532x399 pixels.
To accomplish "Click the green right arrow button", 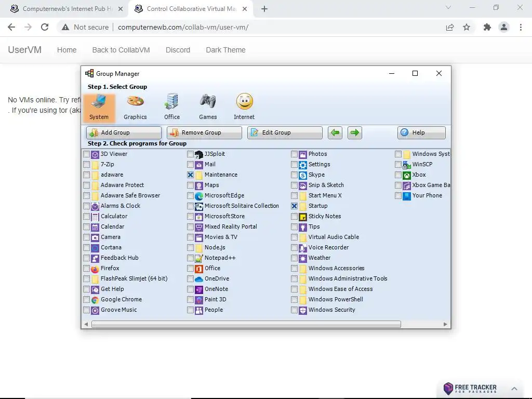I will tap(354, 132).
